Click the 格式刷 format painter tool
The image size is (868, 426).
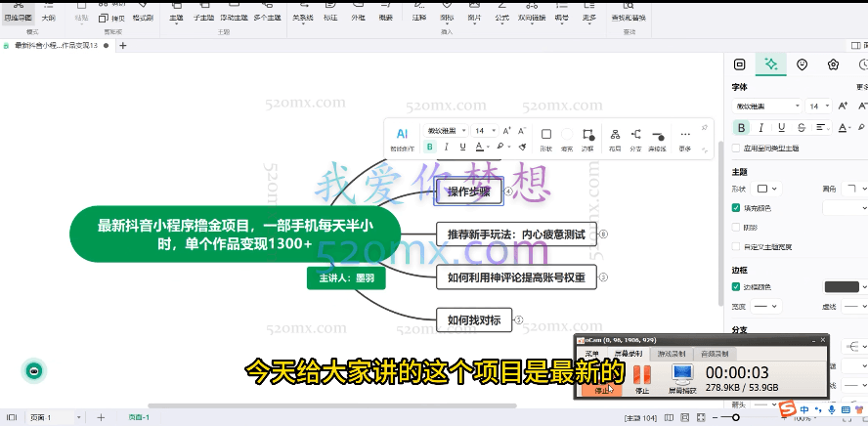(x=143, y=12)
